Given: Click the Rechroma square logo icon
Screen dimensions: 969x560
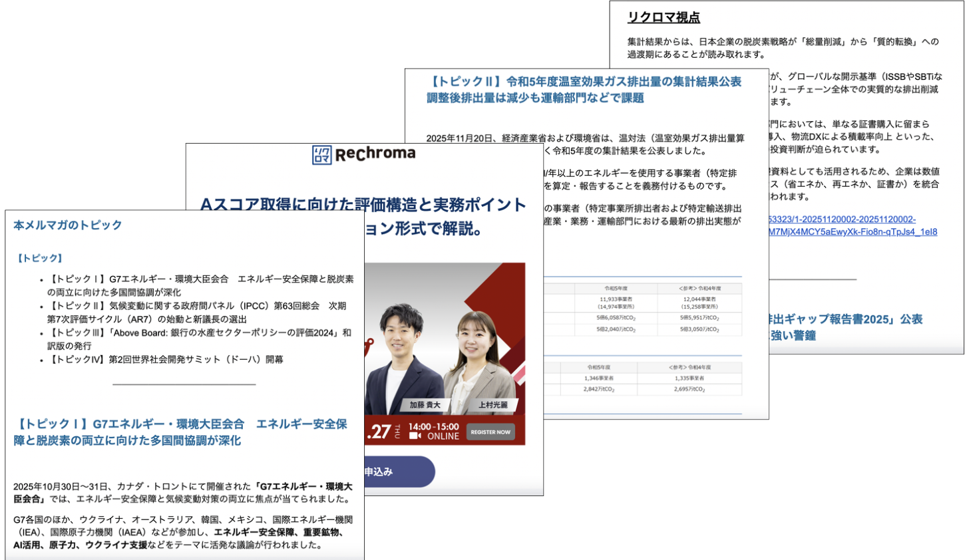Looking at the screenshot, I should point(321,155).
